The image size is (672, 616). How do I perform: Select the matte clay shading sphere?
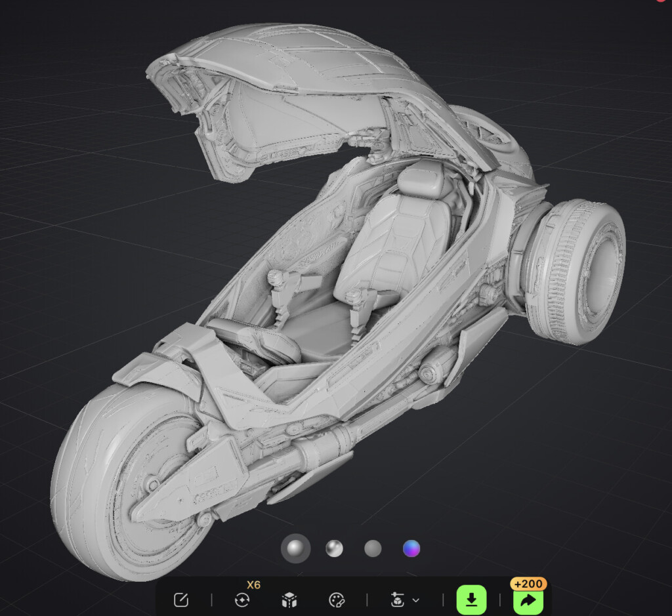point(295,548)
